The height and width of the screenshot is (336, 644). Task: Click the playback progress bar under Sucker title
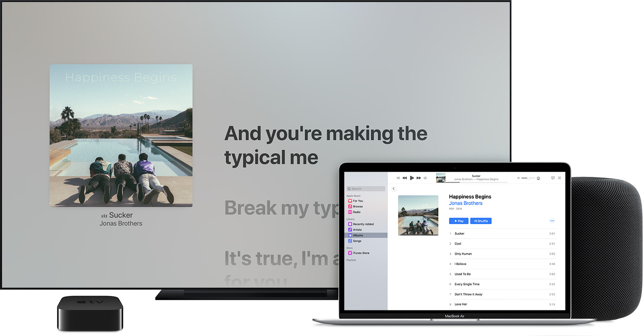(x=476, y=182)
